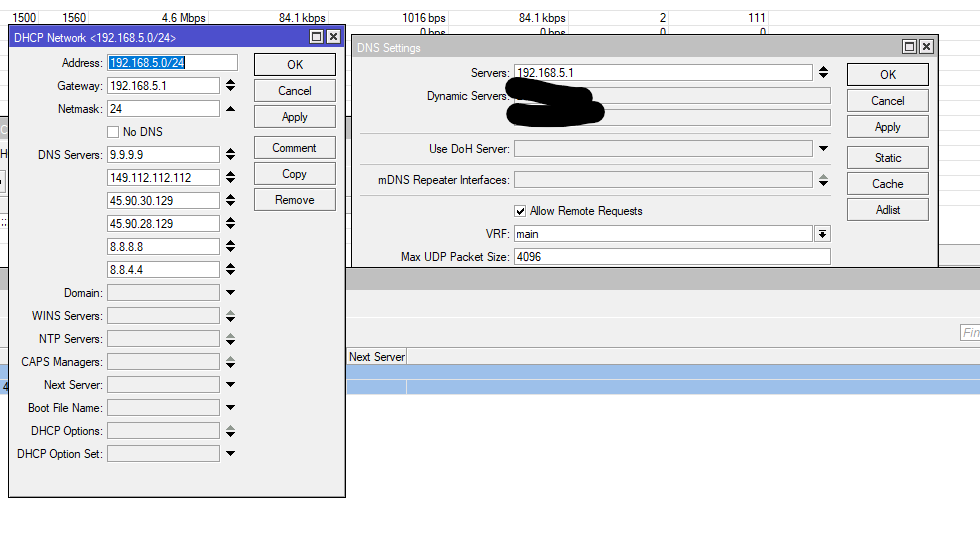
Task: Click the WINS Servers input field
Action: [163, 316]
